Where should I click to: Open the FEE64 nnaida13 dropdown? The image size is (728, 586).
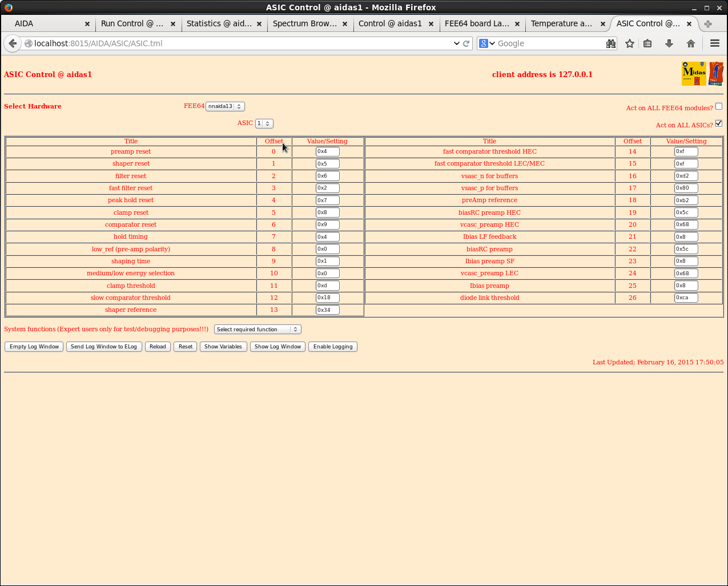tap(225, 106)
